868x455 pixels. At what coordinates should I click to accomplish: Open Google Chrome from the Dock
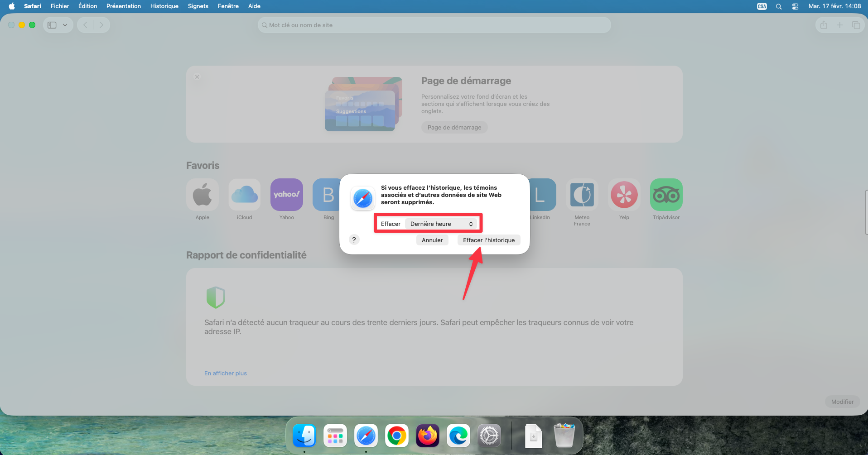pos(397,436)
